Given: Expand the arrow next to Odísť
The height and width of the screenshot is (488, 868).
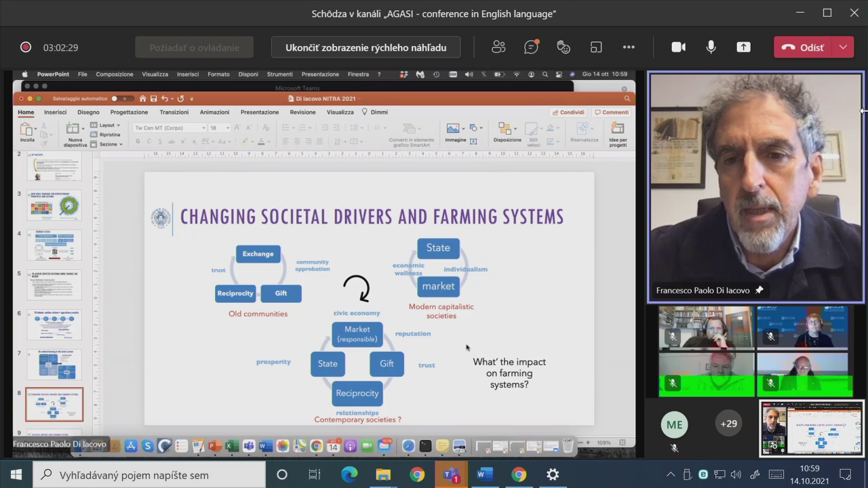Looking at the screenshot, I should click(843, 47).
